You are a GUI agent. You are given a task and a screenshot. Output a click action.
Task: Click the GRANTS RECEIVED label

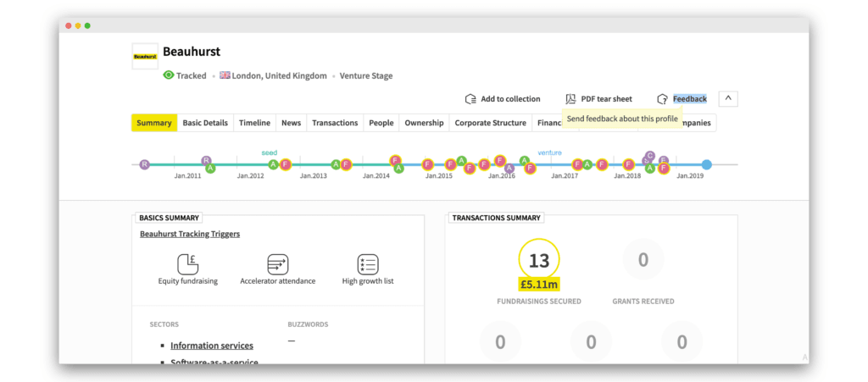643,302
